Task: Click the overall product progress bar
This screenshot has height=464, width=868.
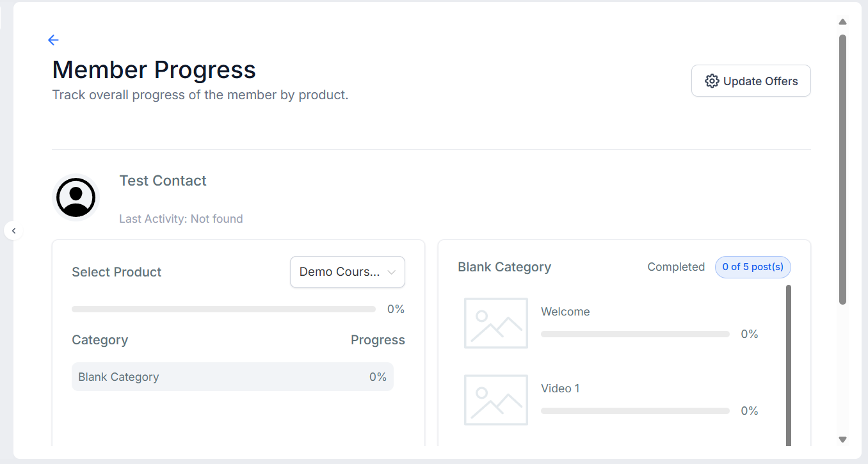Action: point(223,309)
